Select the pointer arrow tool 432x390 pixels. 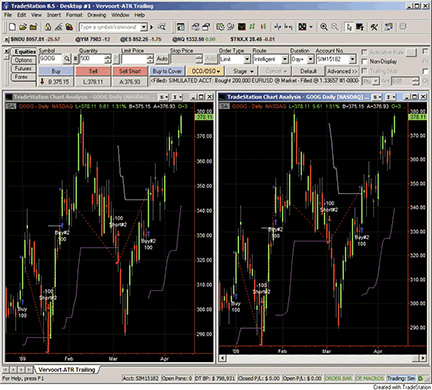[349, 27]
